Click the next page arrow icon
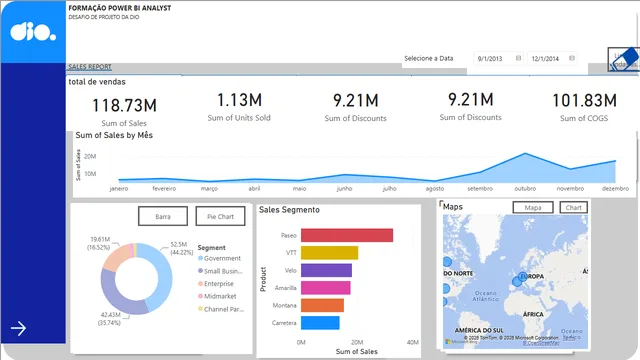This screenshot has width=640, height=360. click(18, 328)
